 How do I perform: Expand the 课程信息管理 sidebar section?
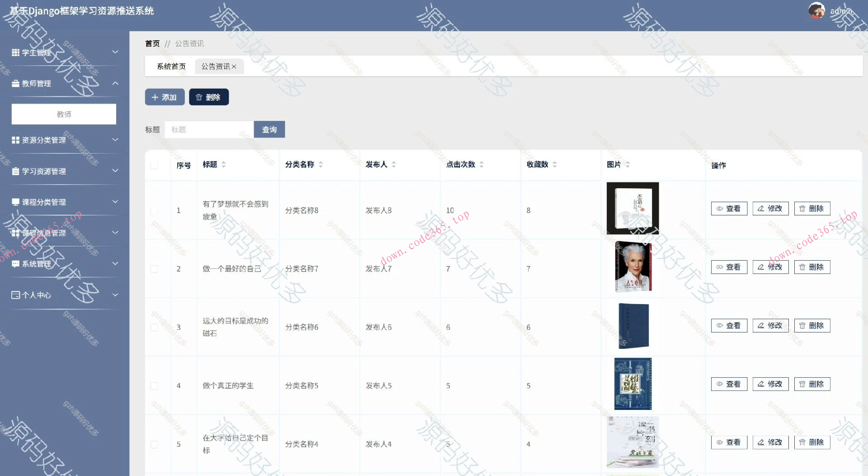point(116,233)
